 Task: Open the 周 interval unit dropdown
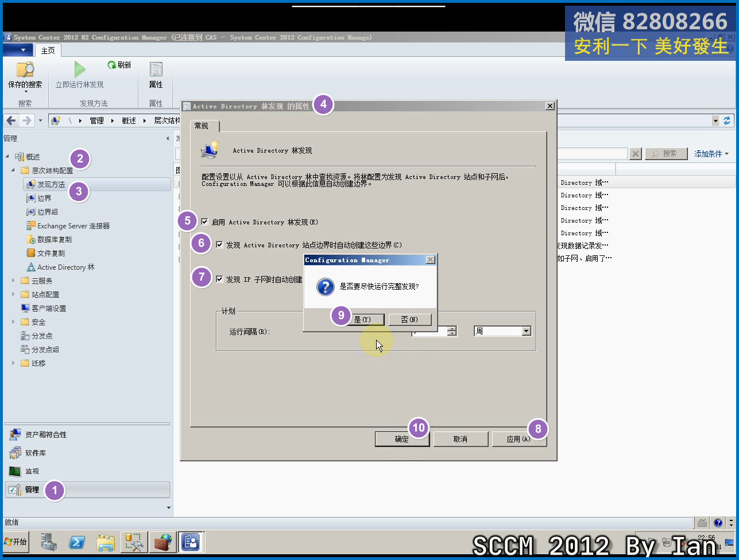pyautogui.click(x=526, y=331)
